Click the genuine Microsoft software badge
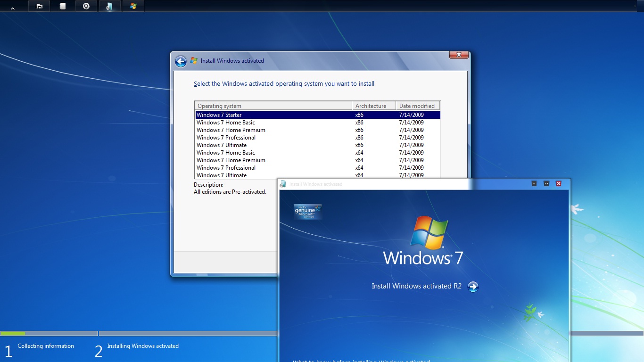Screen dimensions: 644x362 click(x=307, y=212)
